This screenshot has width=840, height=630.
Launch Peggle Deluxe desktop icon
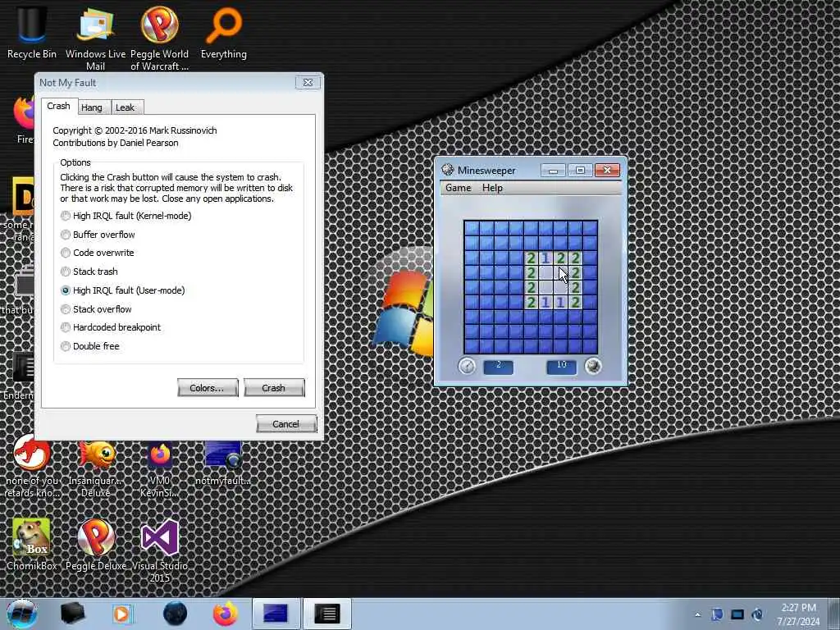[x=96, y=545]
